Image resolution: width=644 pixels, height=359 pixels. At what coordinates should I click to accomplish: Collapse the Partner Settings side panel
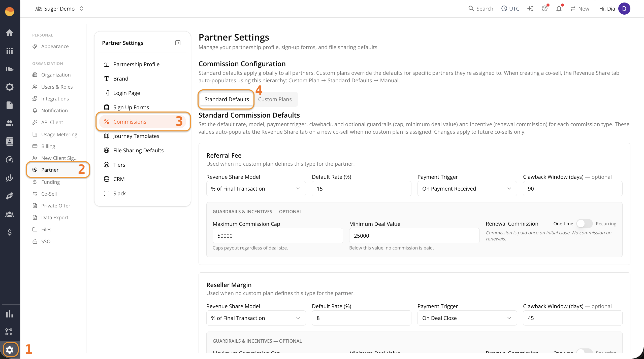tap(178, 43)
